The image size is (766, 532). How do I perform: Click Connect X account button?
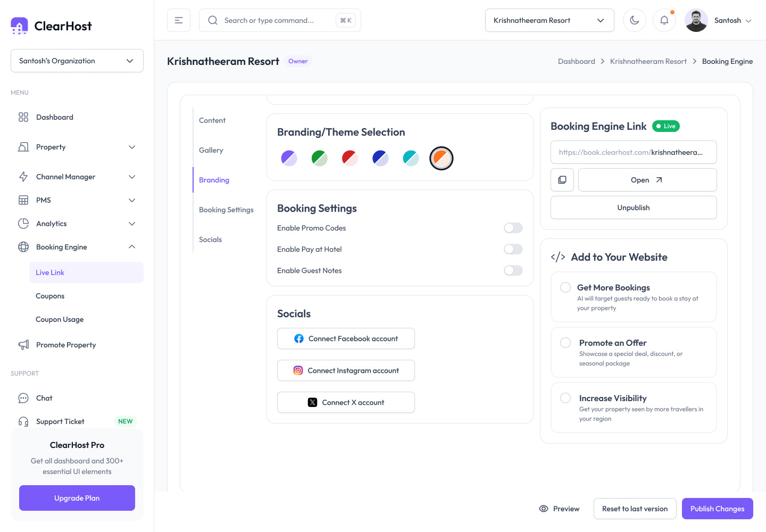pyautogui.click(x=346, y=402)
